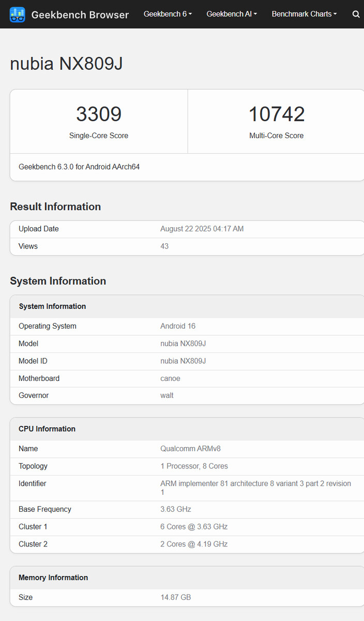Click the Views count value 43
This screenshot has width=364, height=621.
pyautogui.click(x=164, y=246)
